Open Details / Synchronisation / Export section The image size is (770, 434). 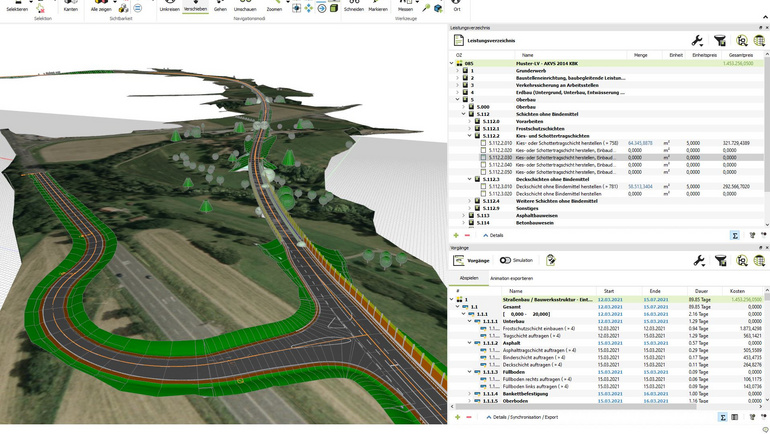click(x=522, y=417)
